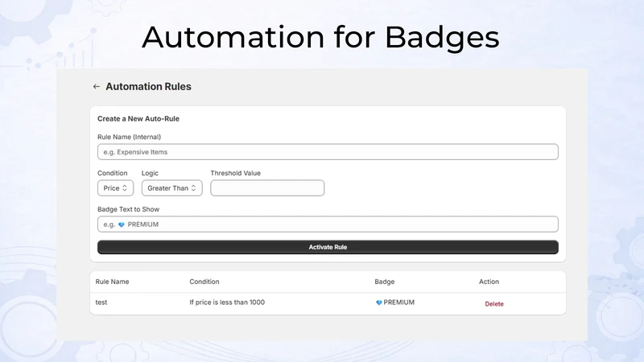The image size is (644, 362).
Task: Select the 'test' rule name cell
Action: tap(101, 302)
